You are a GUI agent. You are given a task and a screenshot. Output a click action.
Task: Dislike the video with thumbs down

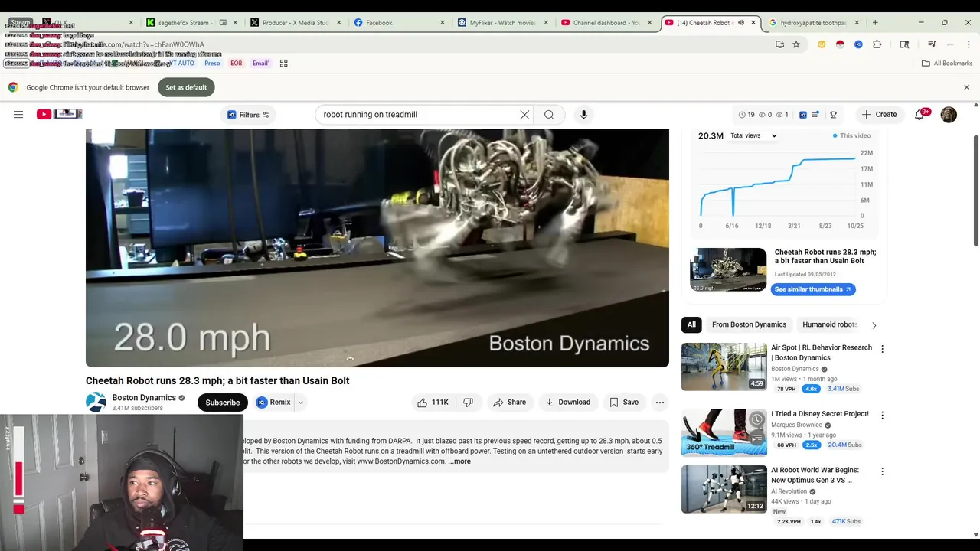coord(468,403)
